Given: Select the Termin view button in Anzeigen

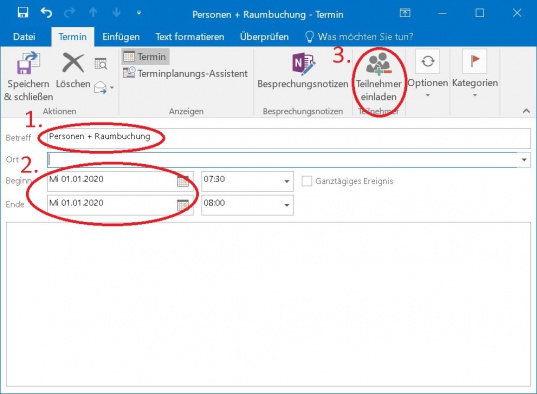Looking at the screenshot, I should (145, 57).
